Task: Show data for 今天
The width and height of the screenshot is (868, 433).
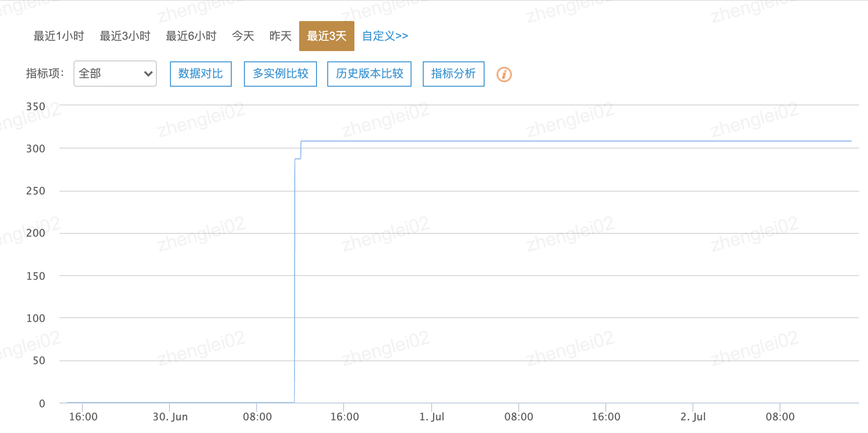Action: 243,36
